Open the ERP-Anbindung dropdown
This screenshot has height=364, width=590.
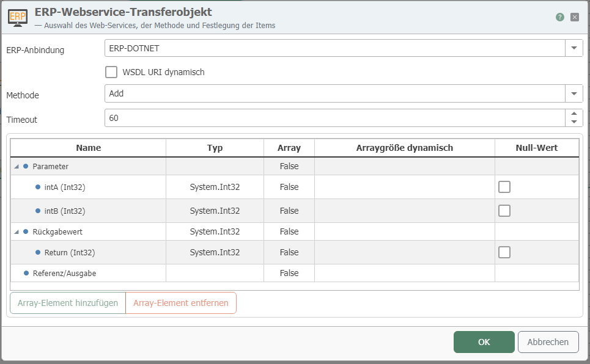coord(574,48)
